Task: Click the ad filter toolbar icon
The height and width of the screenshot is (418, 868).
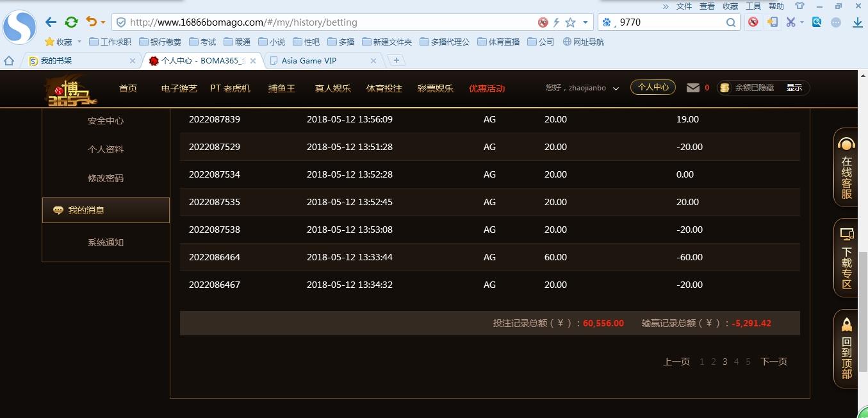Action: (753, 22)
